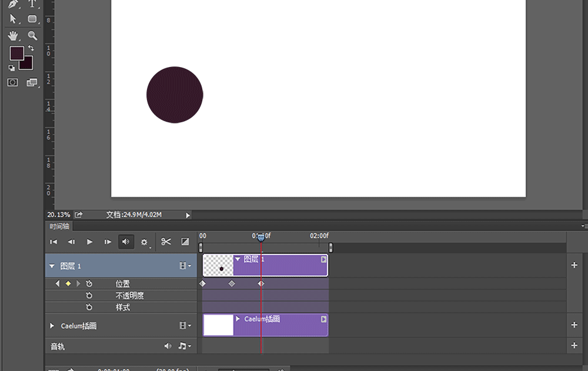This screenshot has height=371, width=588.
Task: Swap foreground and background colors
Action: coord(31,47)
